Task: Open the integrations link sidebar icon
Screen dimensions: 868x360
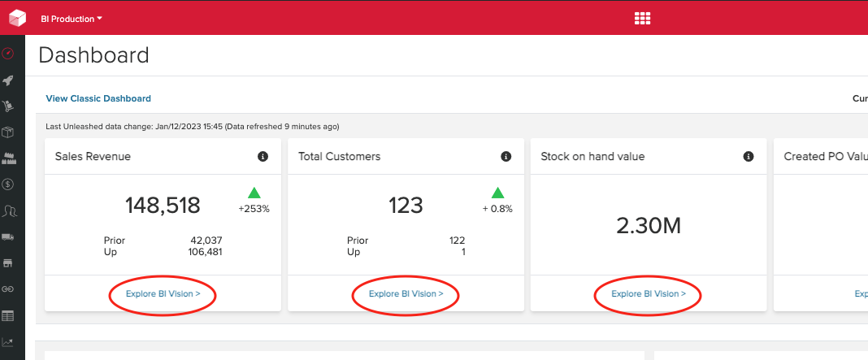Action: tap(8, 289)
